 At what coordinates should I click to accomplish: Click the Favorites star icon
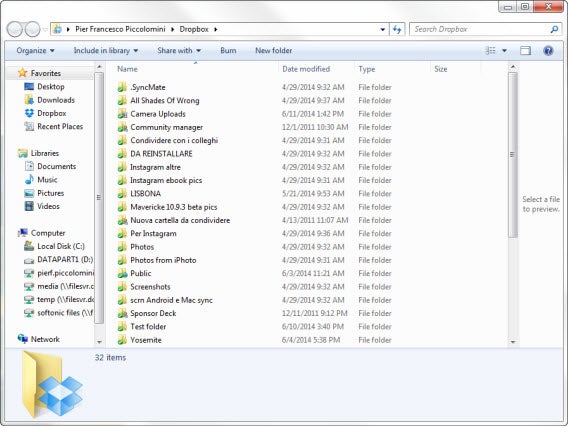tap(22, 73)
